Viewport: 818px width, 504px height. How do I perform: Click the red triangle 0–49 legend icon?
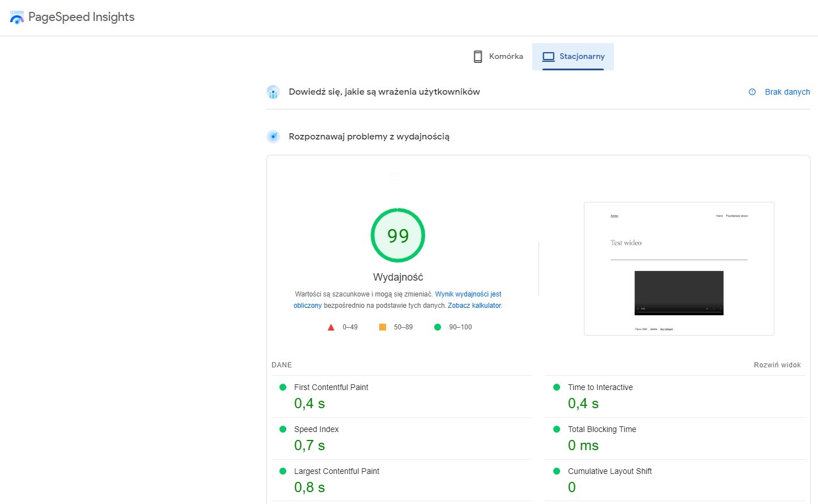click(331, 327)
